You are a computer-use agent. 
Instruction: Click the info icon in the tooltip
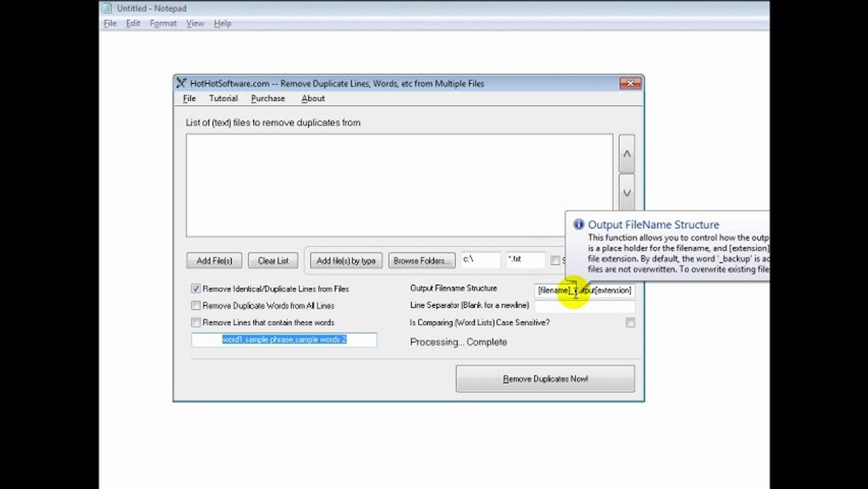[x=578, y=224]
